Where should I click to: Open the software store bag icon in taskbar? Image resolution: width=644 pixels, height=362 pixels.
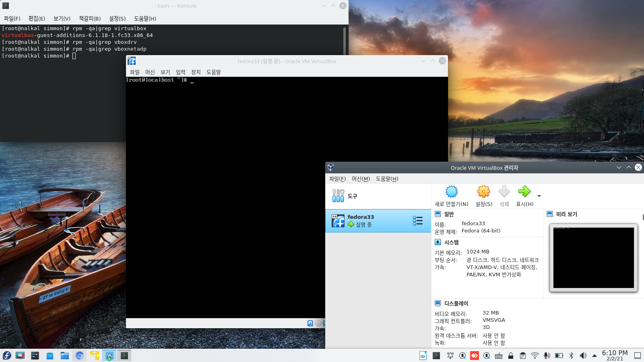(50, 356)
